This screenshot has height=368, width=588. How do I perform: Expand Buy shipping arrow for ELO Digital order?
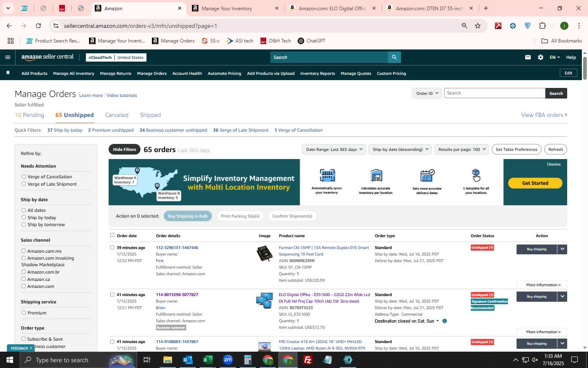click(x=562, y=296)
